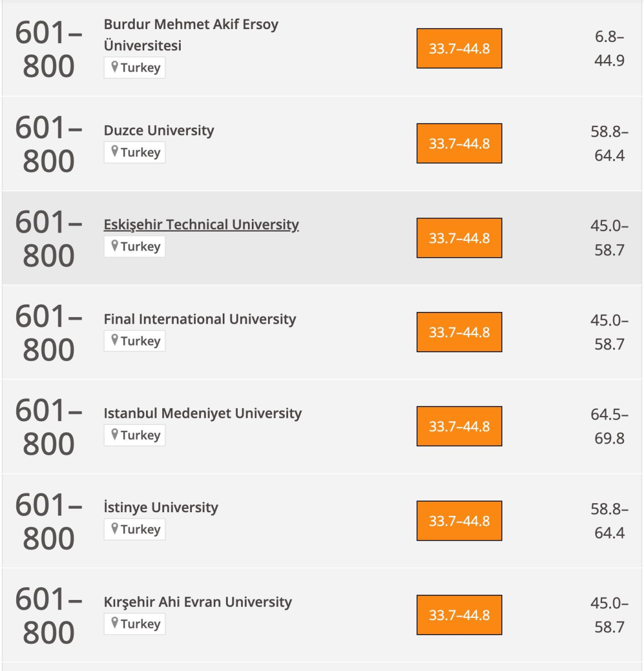Screen dimensions: 644x671
Task: Open the Duzce University page
Action: 159,130
